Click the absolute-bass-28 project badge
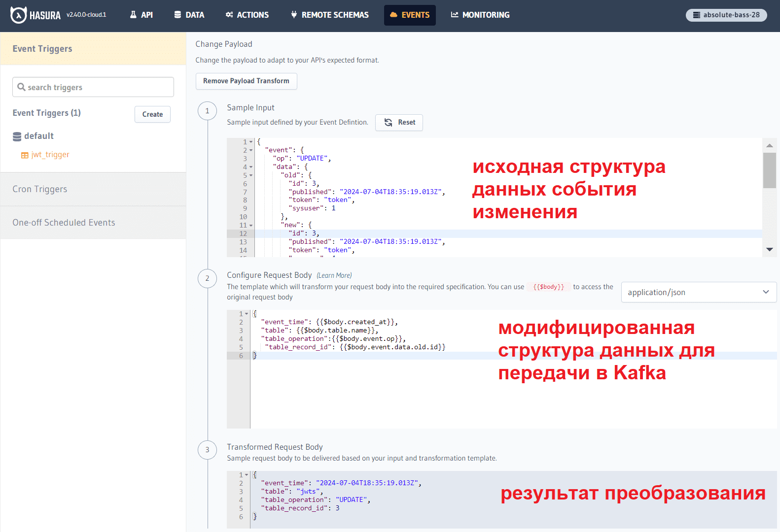 click(726, 15)
